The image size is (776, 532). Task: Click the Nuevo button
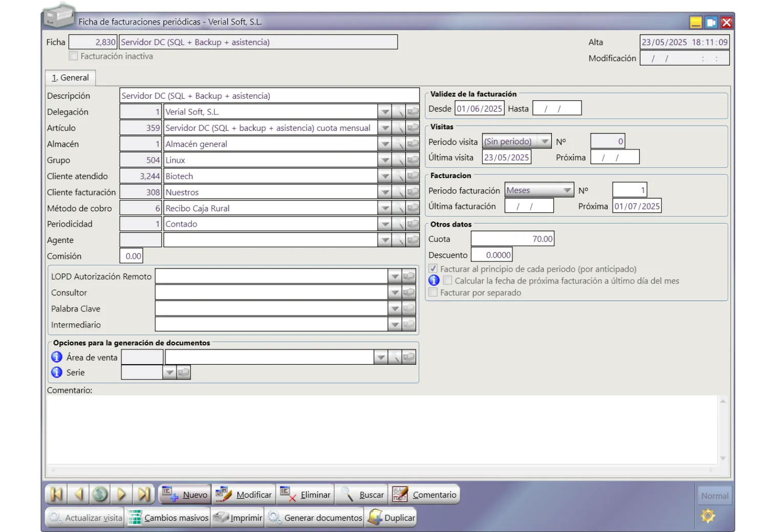point(185,495)
